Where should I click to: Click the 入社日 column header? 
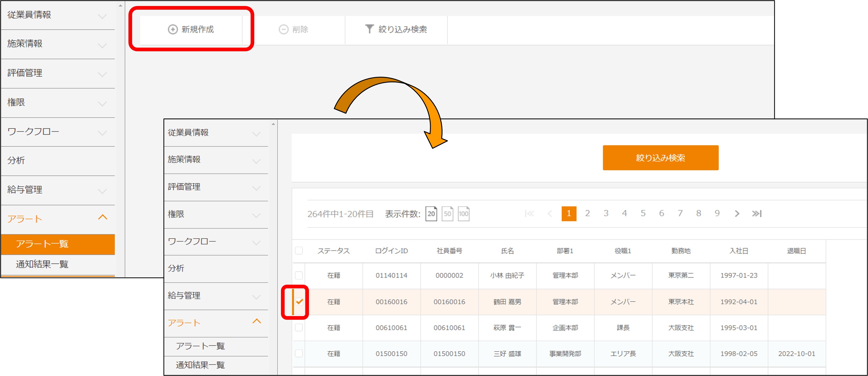[x=739, y=251]
